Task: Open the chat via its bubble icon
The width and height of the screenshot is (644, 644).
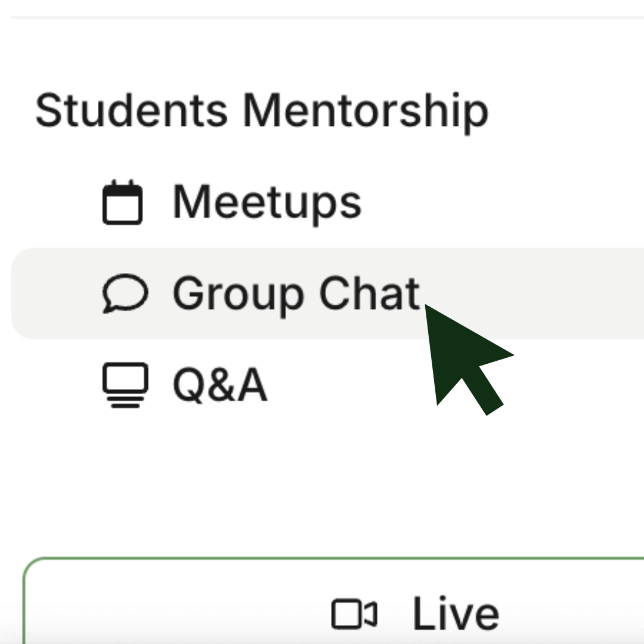Action: tap(125, 295)
